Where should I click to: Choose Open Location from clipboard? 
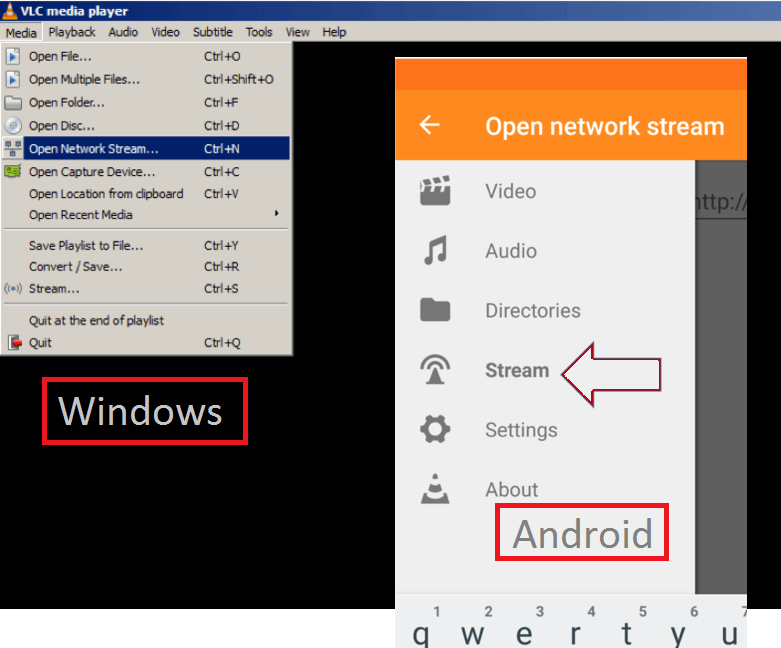145,193
